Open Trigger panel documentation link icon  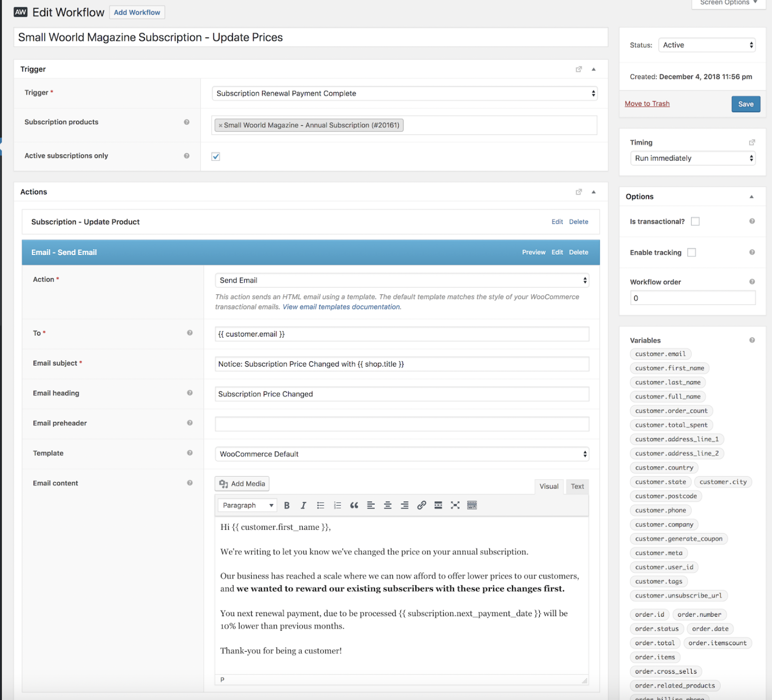point(579,69)
